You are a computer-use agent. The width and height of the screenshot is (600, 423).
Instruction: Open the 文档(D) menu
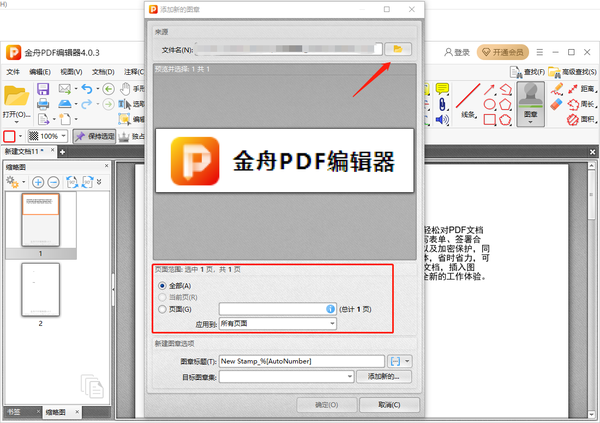click(103, 72)
